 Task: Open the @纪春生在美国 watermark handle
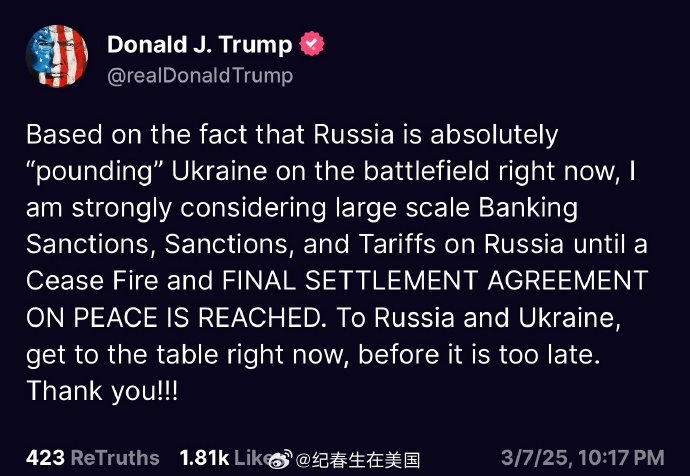358,460
